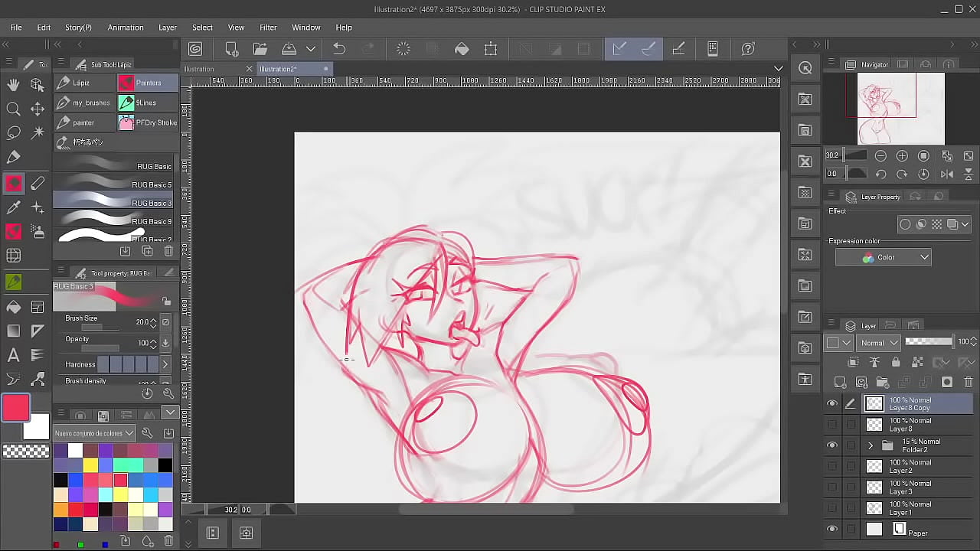The height and width of the screenshot is (551, 980).
Task: Select the Zoom magnifier tool
Action: tap(13, 109)
